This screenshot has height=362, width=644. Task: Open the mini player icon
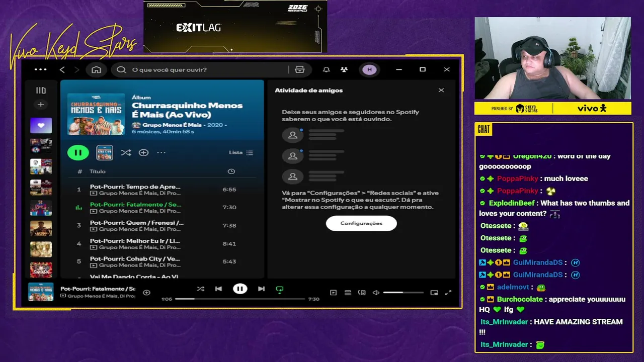(434, 293)
